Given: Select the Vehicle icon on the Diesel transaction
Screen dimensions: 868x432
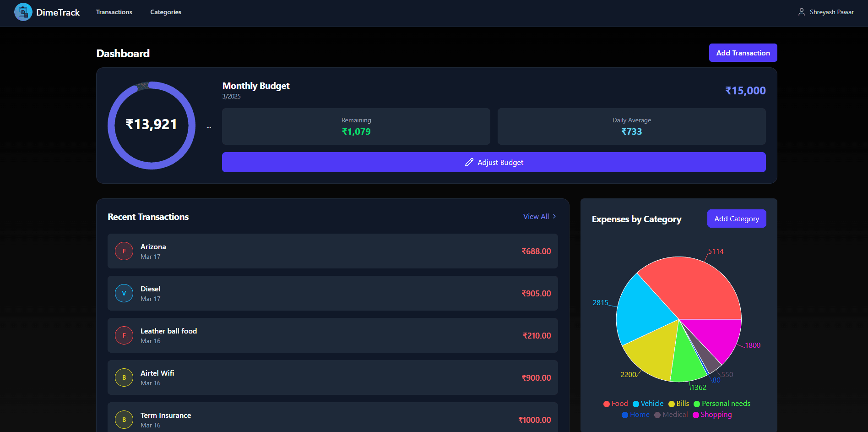Looking at the screenshot, I should (124, 293).
